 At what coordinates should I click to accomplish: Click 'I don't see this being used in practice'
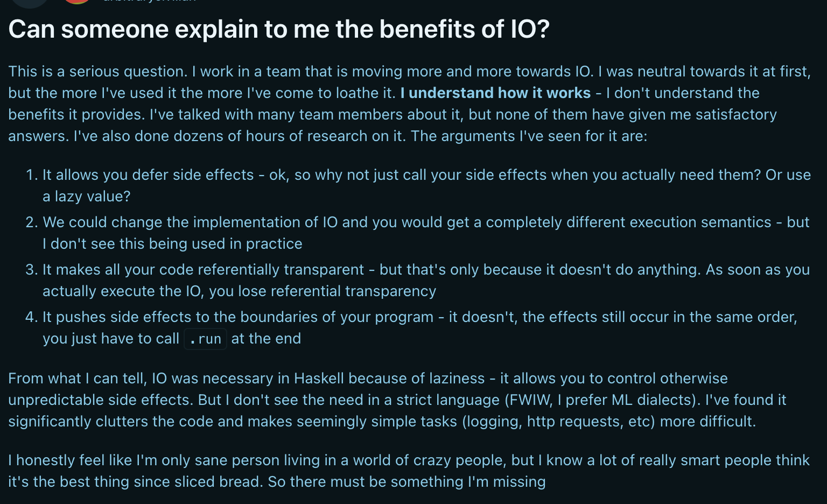tap(172, 243)
